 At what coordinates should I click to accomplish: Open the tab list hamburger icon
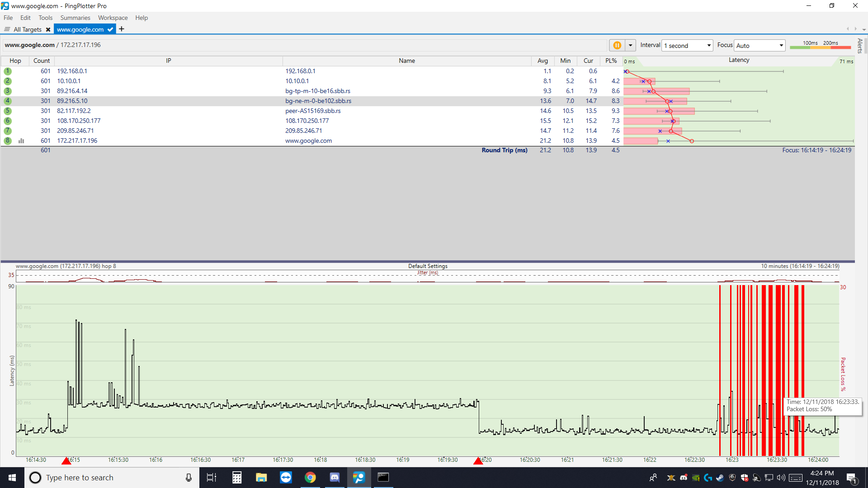click(7, 29)
